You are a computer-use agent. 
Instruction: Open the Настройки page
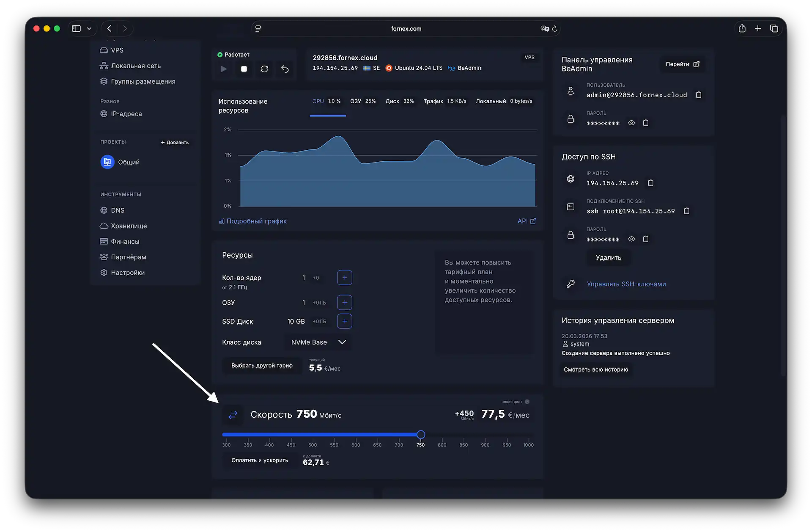tap(128, 273)
